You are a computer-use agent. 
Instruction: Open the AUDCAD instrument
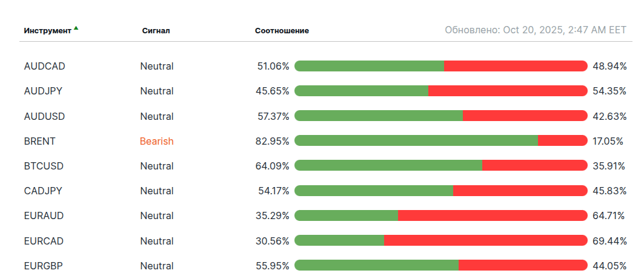pos(44,66)
